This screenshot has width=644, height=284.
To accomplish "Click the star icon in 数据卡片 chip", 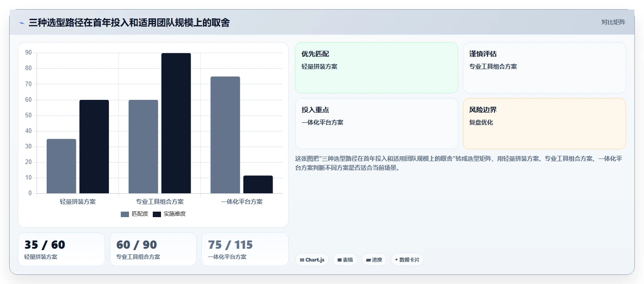I will click(x=397, y=260).
